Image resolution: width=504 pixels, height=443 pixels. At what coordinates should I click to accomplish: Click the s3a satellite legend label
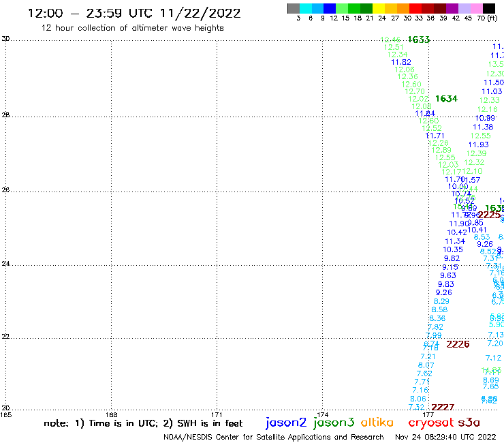point(469,423)
